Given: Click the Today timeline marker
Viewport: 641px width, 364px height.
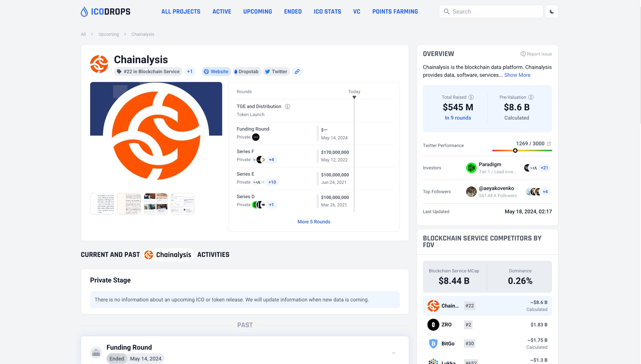Looking at the screenshot, I should (354, 97).
